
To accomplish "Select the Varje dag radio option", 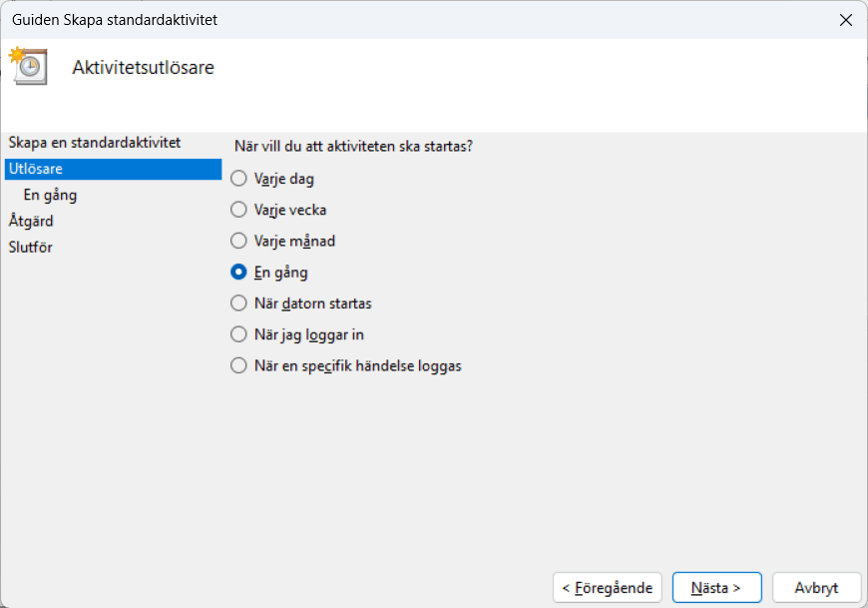I will tap(238, 179).
